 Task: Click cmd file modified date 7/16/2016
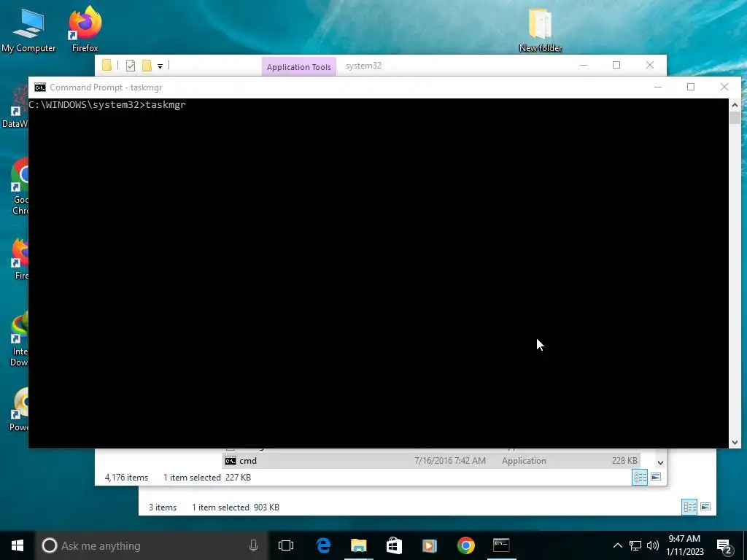coord(449,461)
